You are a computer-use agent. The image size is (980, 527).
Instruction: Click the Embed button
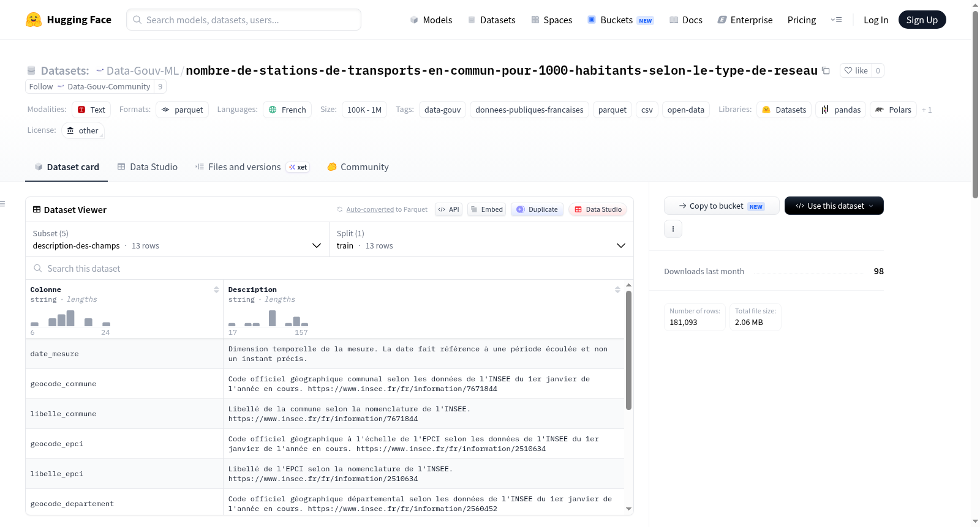487,209
